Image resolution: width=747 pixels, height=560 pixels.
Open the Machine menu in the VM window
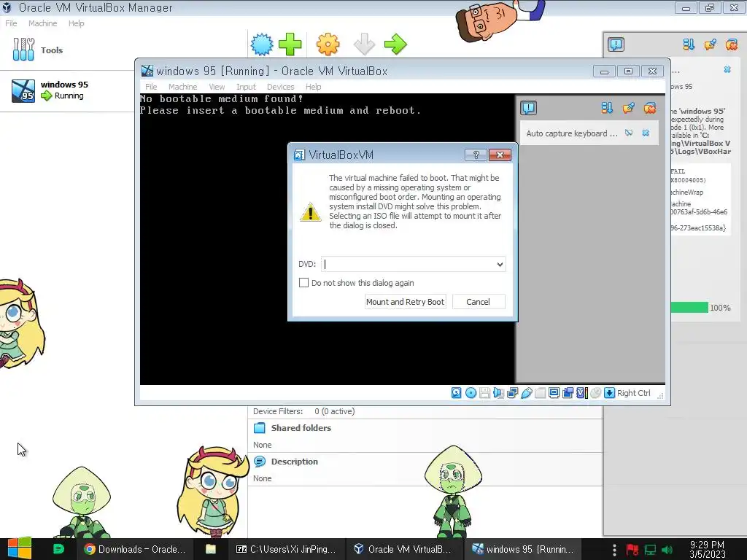pyautogui.click(x=182, y=87)
